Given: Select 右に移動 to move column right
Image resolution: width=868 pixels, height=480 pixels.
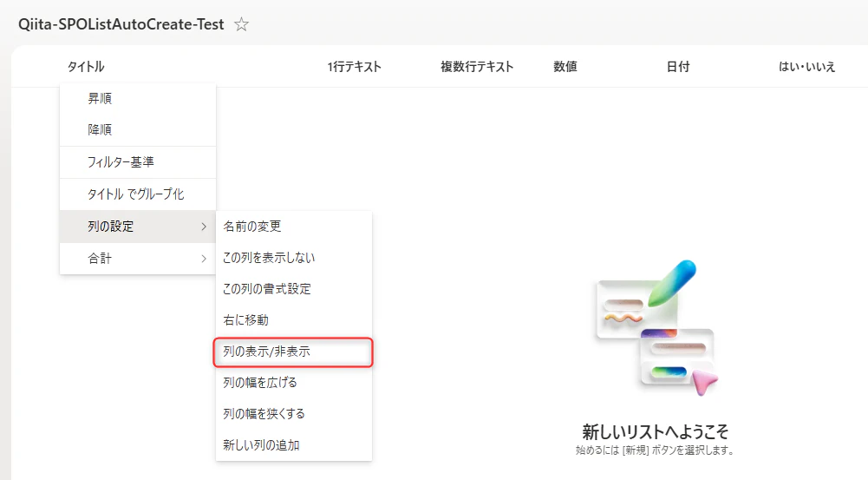Looking at the screenshot, I should click(x=293, y=320).
